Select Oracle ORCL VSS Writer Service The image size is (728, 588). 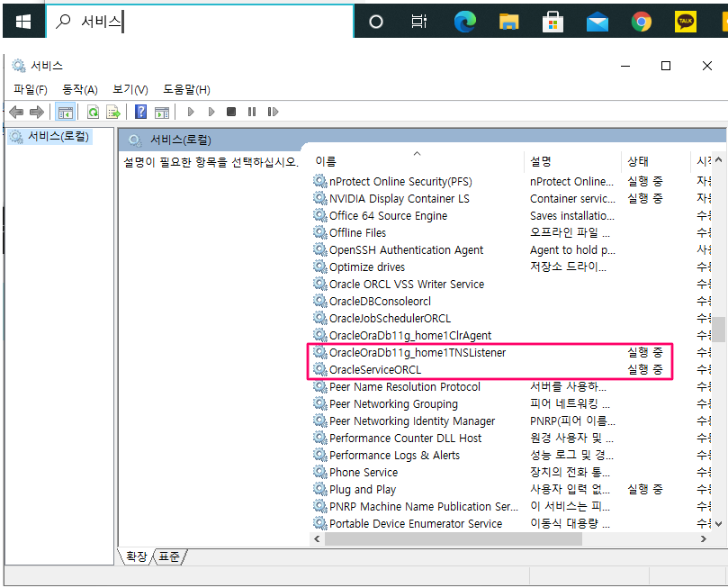pos(407,285)
